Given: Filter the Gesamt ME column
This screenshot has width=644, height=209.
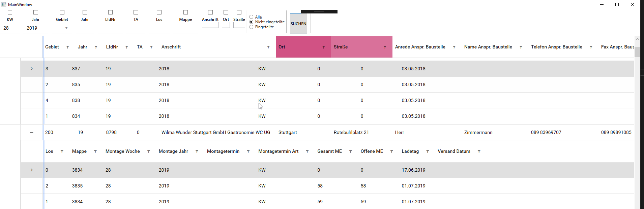Looking at the screenshot, I should 350,151.
